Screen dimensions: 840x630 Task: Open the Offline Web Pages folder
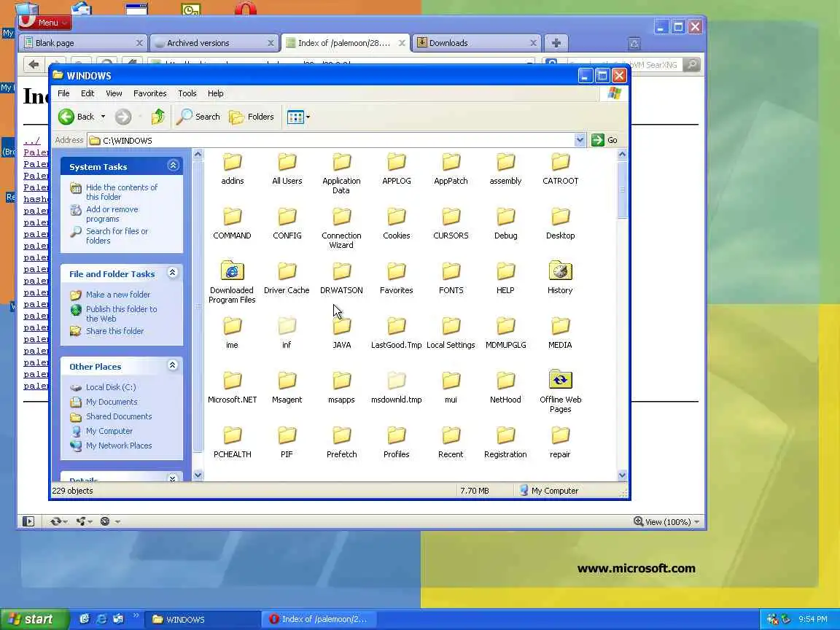(x=560, y=392)
